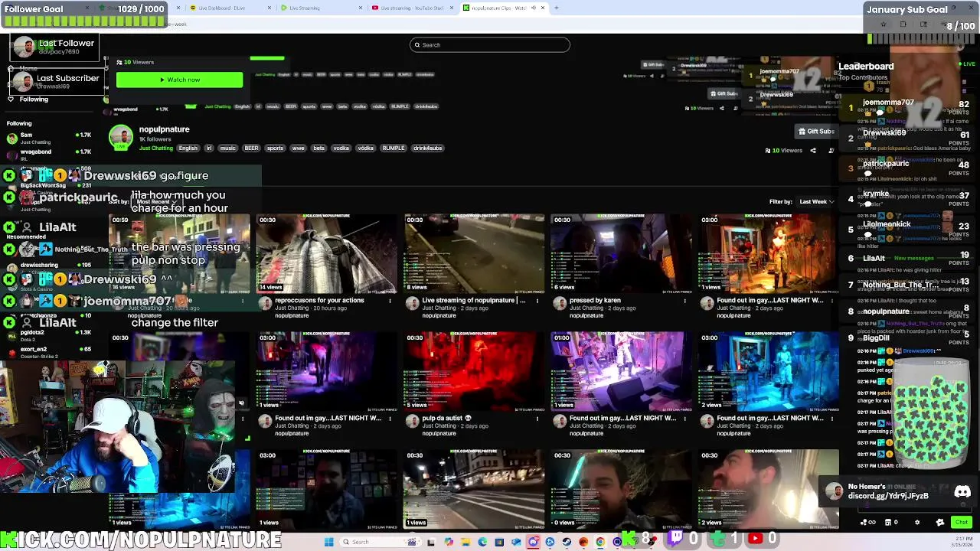980x551 pixels.
Task: Open three-dot menu for 'Live streaming of nopulpnature' clip
Action: point(537,301)
